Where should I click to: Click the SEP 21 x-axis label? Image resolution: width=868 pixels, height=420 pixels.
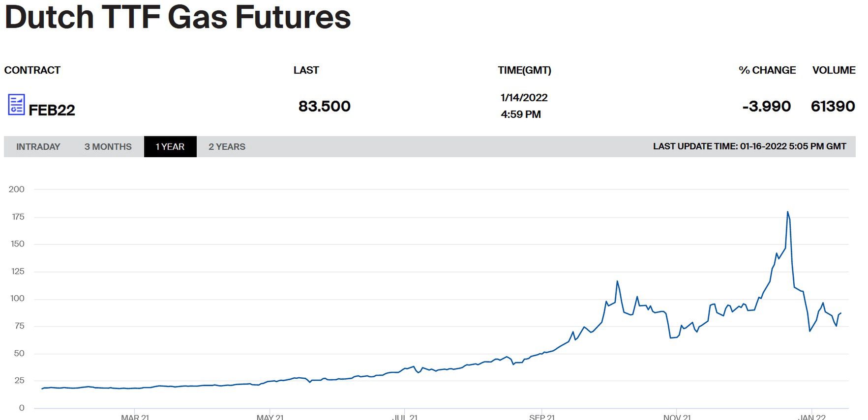[x=541, y=417]
